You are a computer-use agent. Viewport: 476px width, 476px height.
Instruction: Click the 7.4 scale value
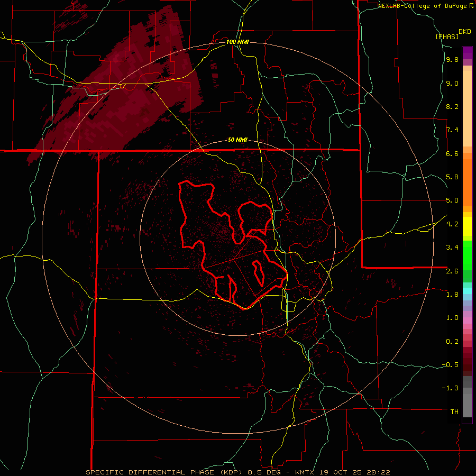tap(452, 130)
